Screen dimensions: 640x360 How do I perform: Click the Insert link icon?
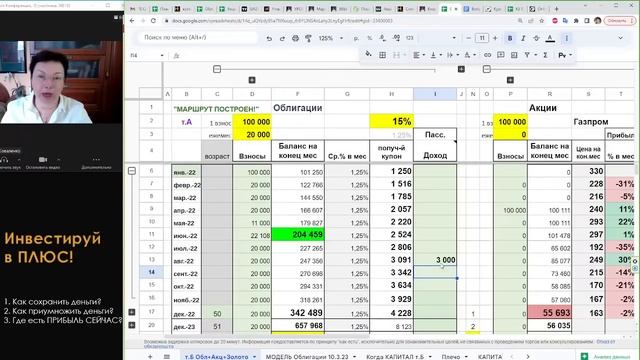(487, 55)
